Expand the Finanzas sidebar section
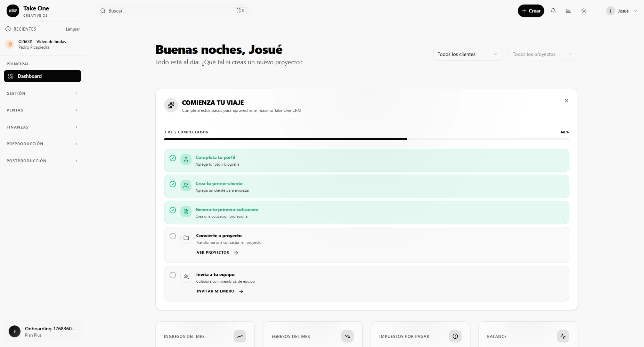Viewport: 644px width, 347px height. (x=42, y=127)
